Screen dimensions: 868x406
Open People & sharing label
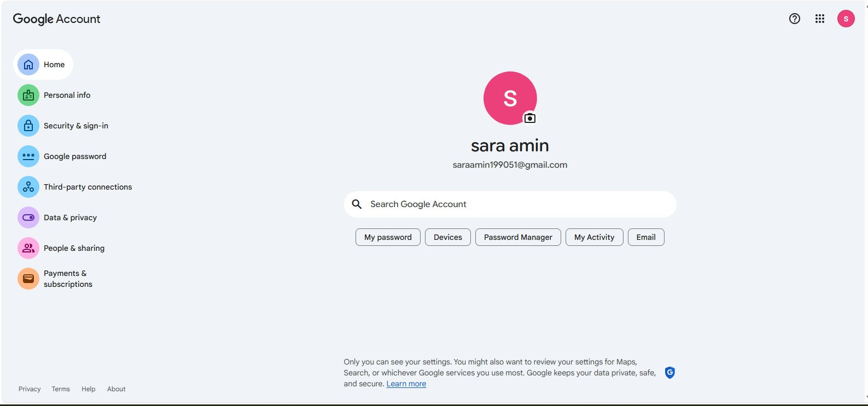click(x=74, y=248)
